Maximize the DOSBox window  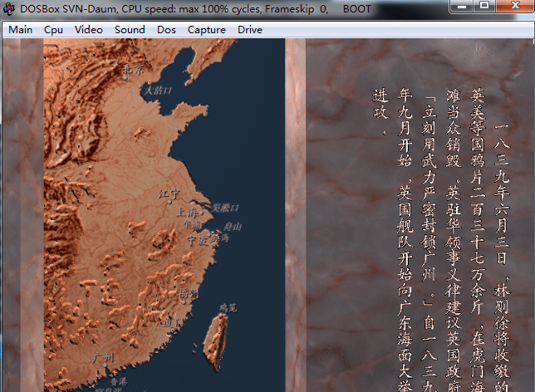point(484,6)
